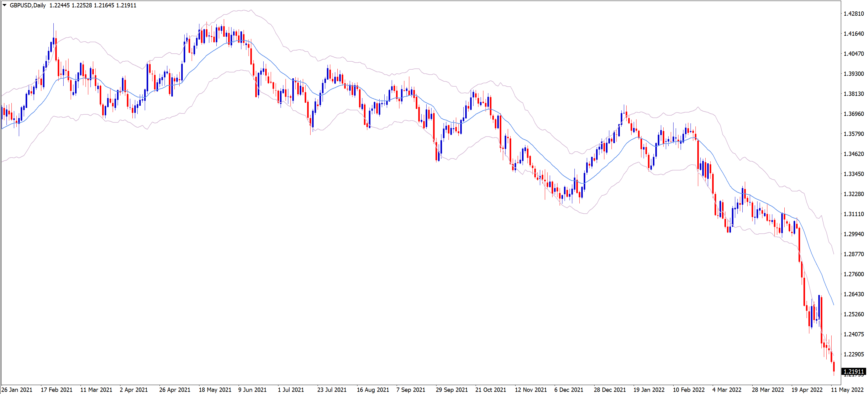
Task: Click the 1.38130 price scale label
Action: (853, 93)
